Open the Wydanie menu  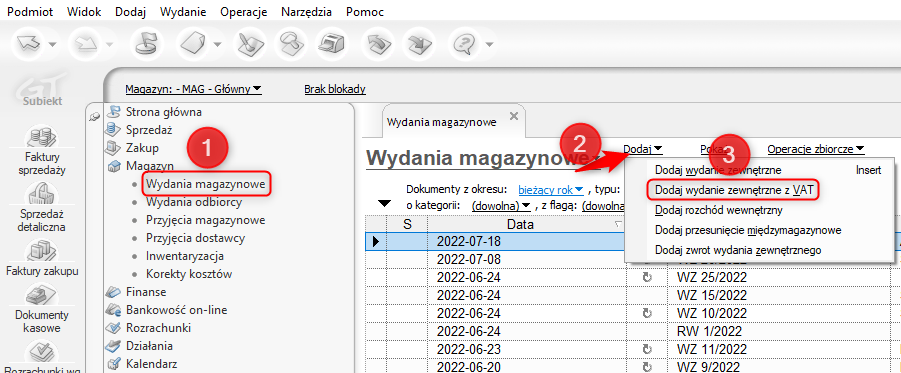pos(183,11)
